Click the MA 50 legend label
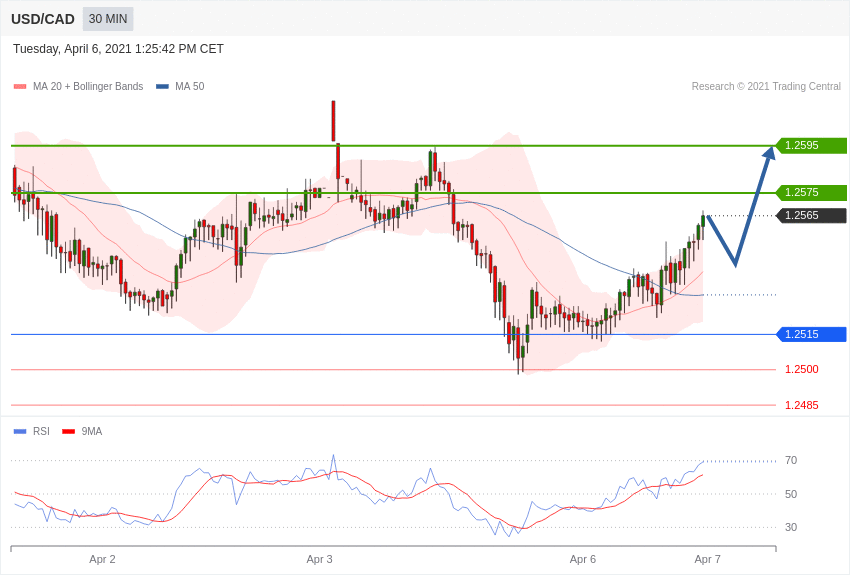 pyautogui.click(x=190, y=87)
